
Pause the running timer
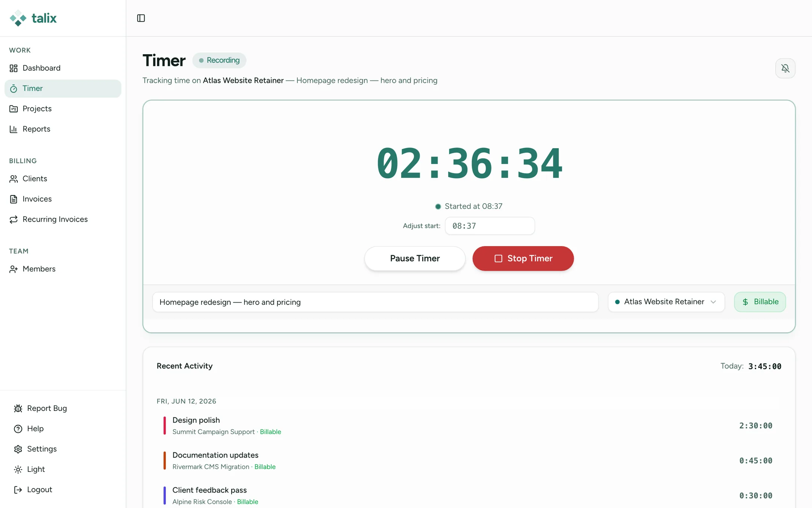tap(415, 259)
